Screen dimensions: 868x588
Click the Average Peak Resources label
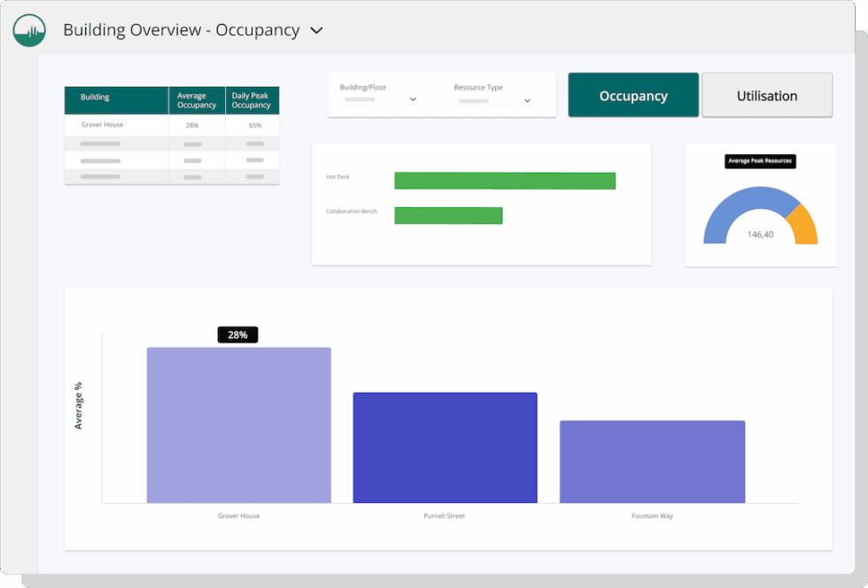pos(760,161)
